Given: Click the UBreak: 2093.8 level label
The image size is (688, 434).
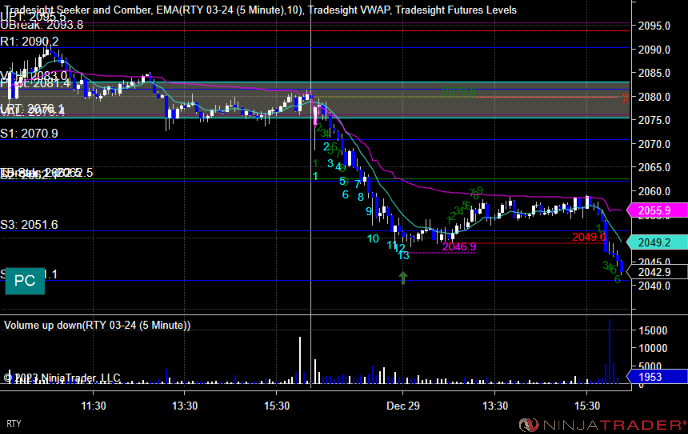Looking at the screenshot, I should [x=42, y=25].
